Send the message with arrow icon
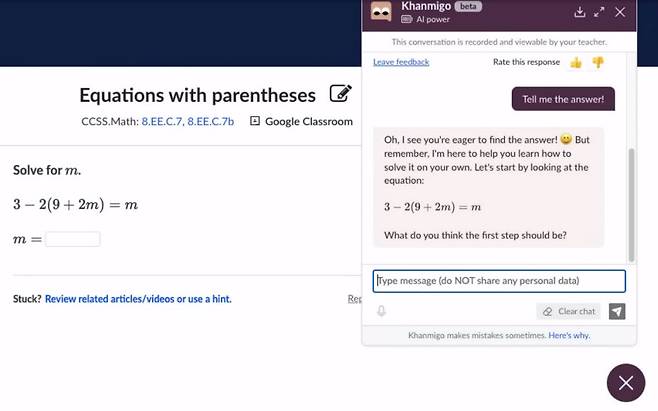The image size is (658, 411). 617,311
